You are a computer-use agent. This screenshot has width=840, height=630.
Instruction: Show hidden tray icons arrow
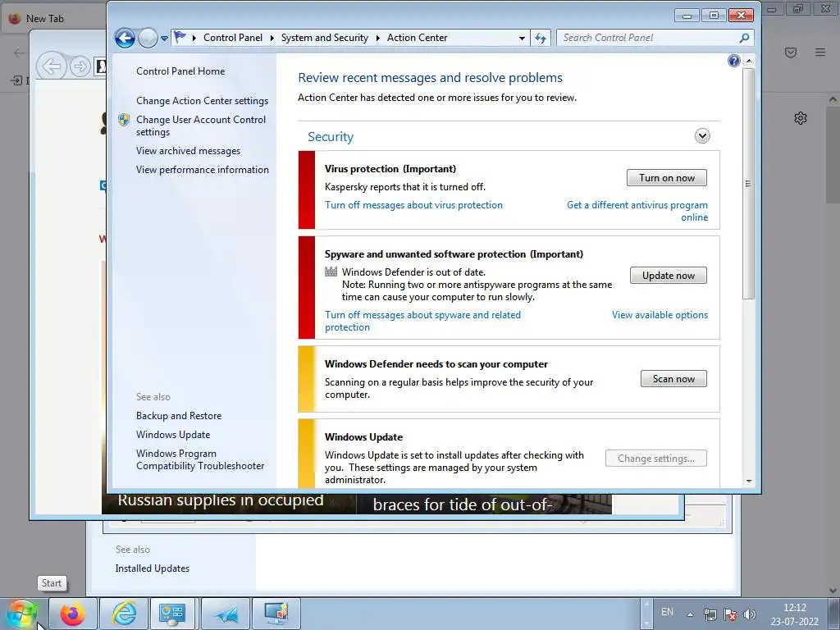pos(691,614)
